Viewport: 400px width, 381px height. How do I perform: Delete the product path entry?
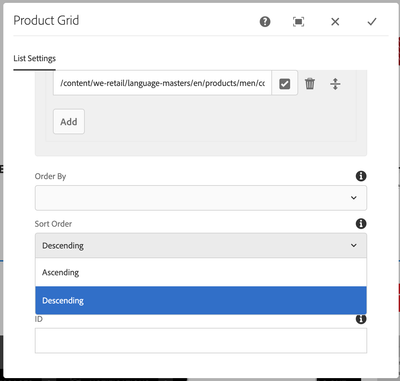pyautogui.click(x=310, y=83)
